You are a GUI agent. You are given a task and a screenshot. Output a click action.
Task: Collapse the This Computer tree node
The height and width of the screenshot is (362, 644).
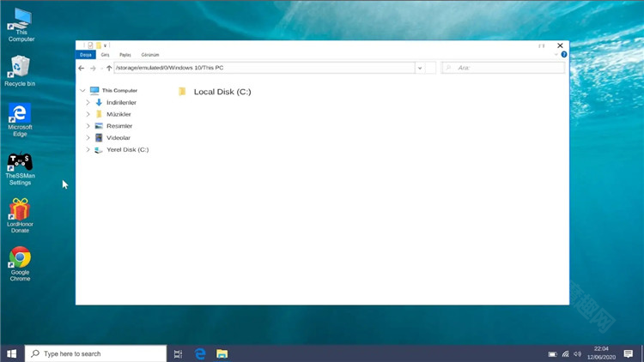83,91
